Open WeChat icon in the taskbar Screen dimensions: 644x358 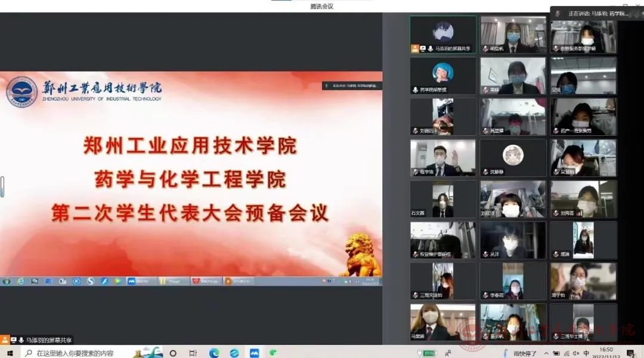pos(274,353)
